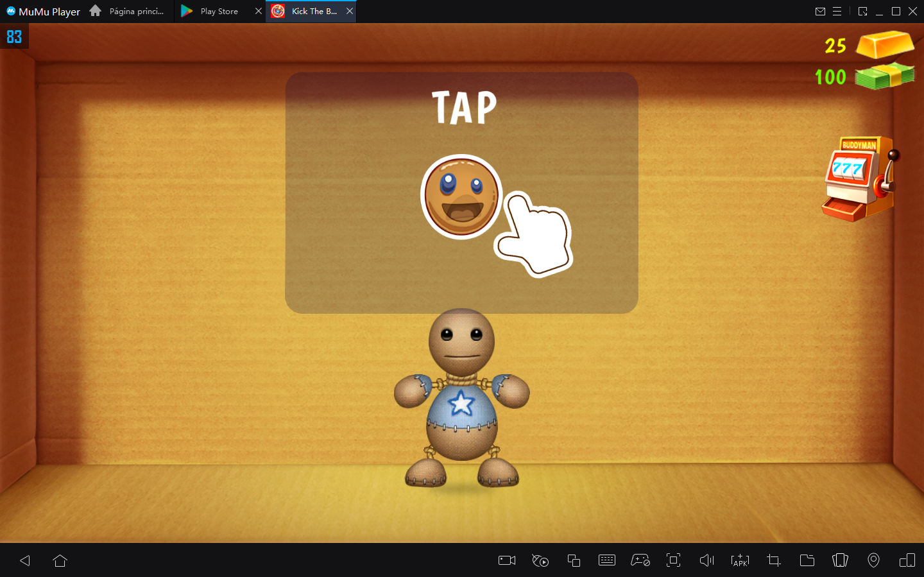Install an APK file
The height and width of the screenshot is (577, 924).
tap(740, 560)
